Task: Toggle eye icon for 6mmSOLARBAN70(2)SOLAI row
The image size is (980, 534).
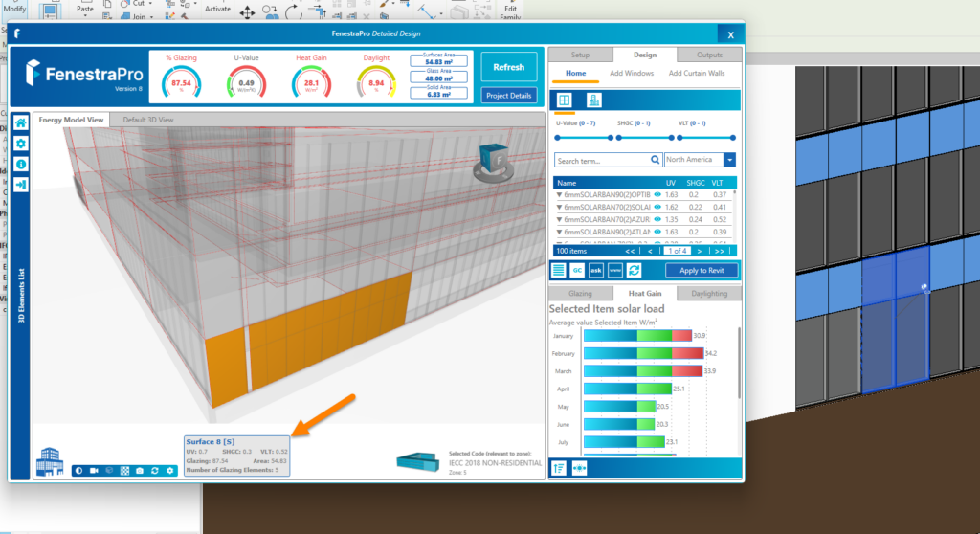Action: click(657, 207)
